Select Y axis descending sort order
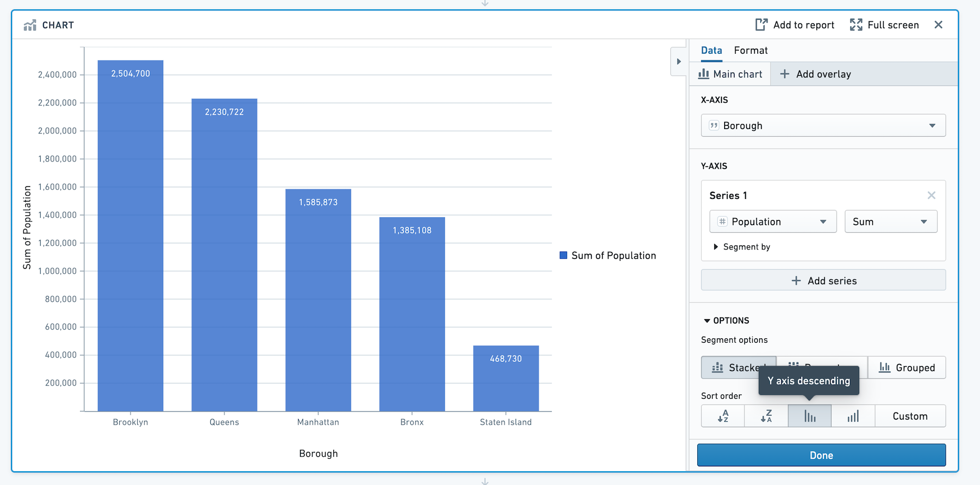The width and height of the screenshot is (980, 485). [810, 416]
